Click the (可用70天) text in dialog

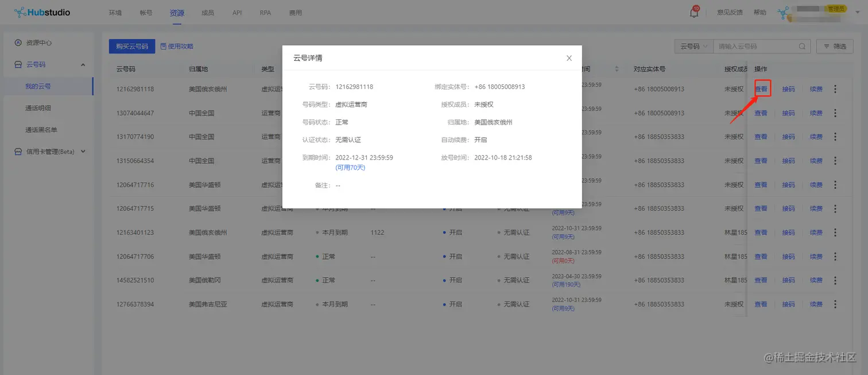(350, 168)
